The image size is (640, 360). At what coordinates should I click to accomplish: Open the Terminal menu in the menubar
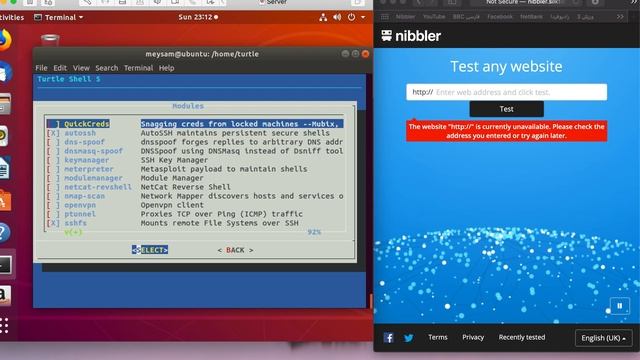(138, 68)
